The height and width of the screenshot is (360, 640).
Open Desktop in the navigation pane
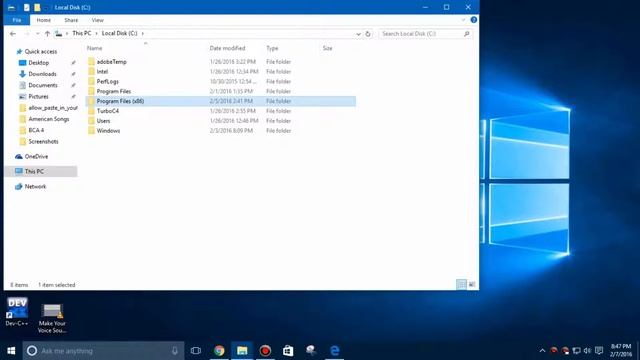(x=39, y=63)
